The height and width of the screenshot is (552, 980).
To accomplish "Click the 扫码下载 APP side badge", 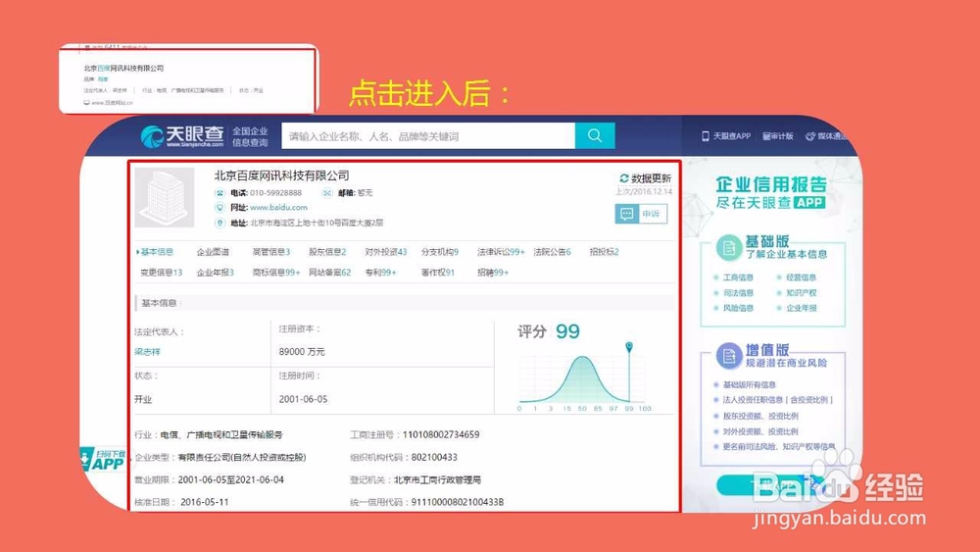I will [x=103, y=460].
